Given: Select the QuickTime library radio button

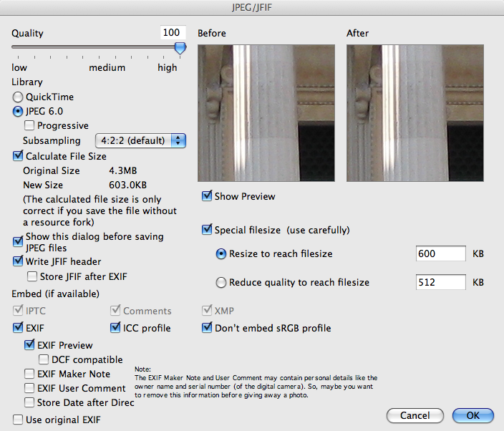Looking at the screenshot, I should [x=18, y=97].
